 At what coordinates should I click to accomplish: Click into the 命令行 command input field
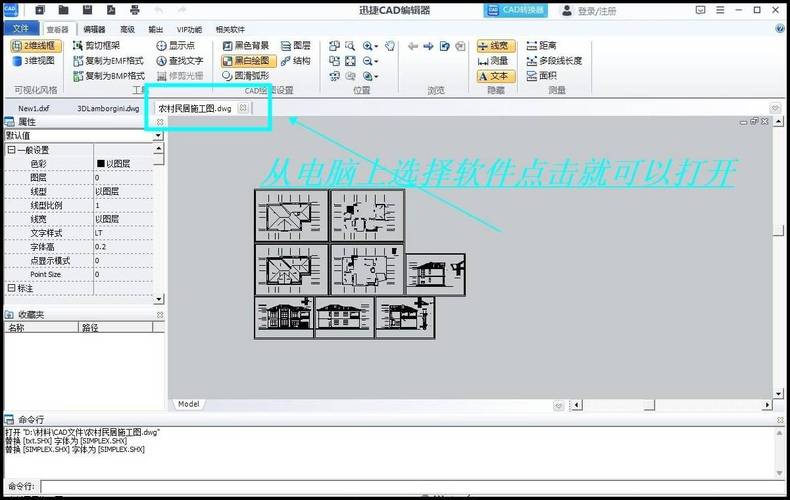point(400,487)
